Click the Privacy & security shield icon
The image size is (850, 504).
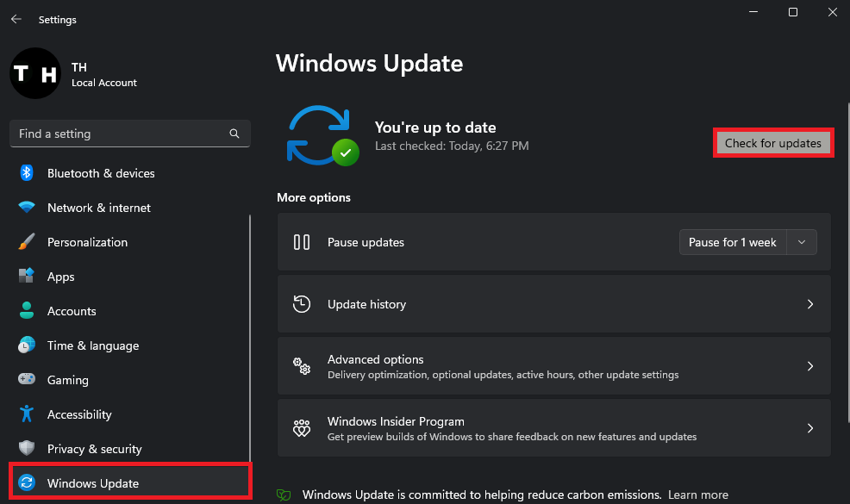click(x=26, y=448)
